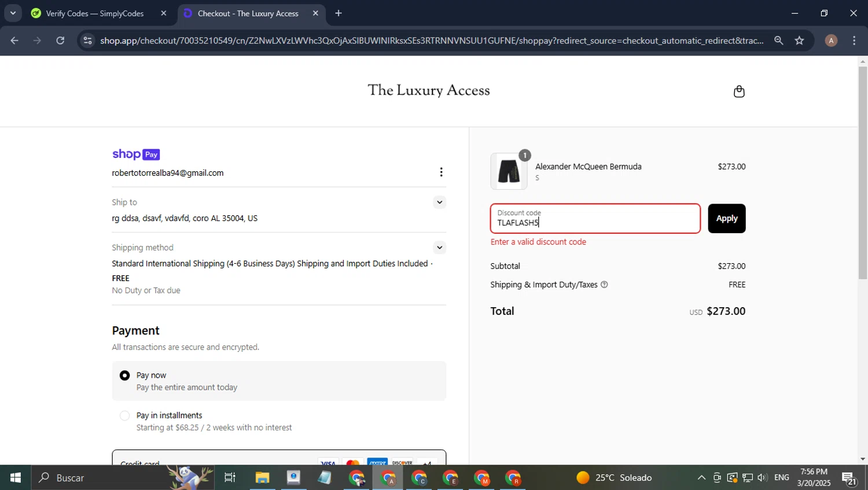Image resolution: width=868 pixels, height=490 pixels.
Task: Open the Chrome three-dot menu
Action: click(854, 40)
